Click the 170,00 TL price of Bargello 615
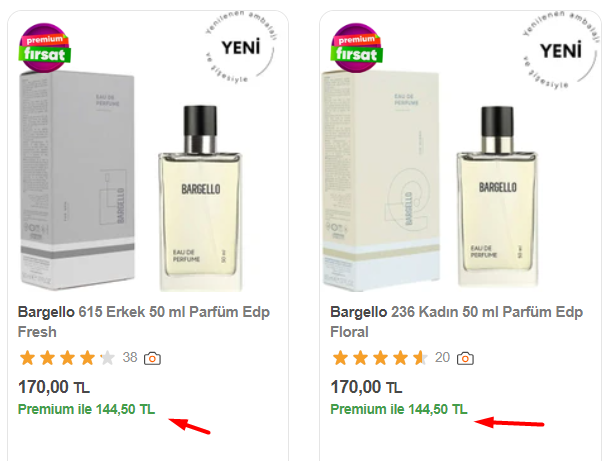The image size is (610, 461). pos(54,387)
